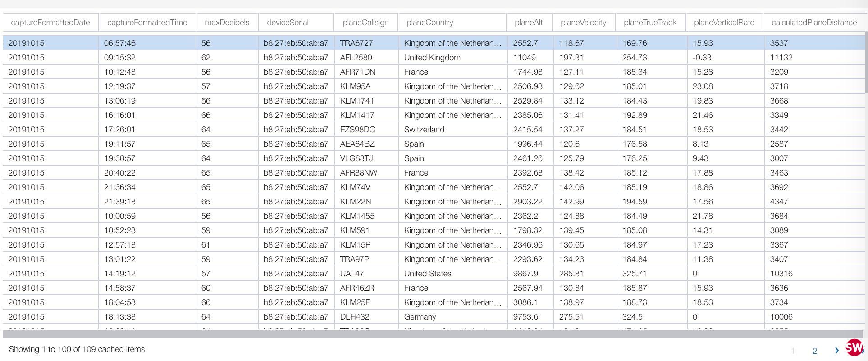Select the max decibels value 62
Screen dimensions: 868x361
click(x=206, y=58)
